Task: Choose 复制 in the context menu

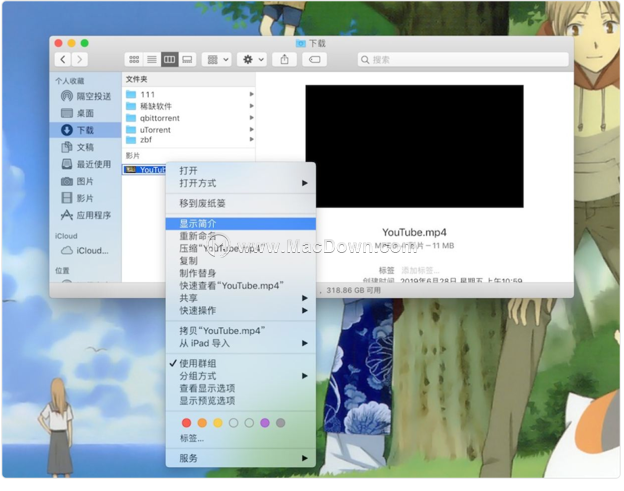Action: point(241,261)
